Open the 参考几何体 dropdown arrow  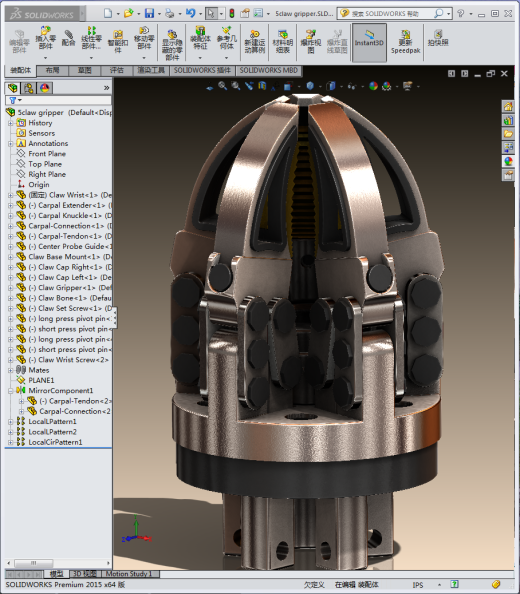pyautogui.click(x=226, y=58)
